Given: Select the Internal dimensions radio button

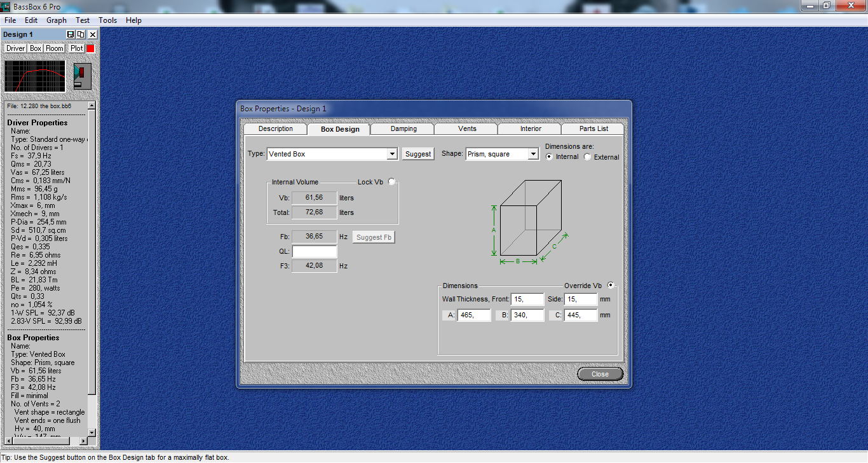Looking at the screenshot, I should point(550,156).
